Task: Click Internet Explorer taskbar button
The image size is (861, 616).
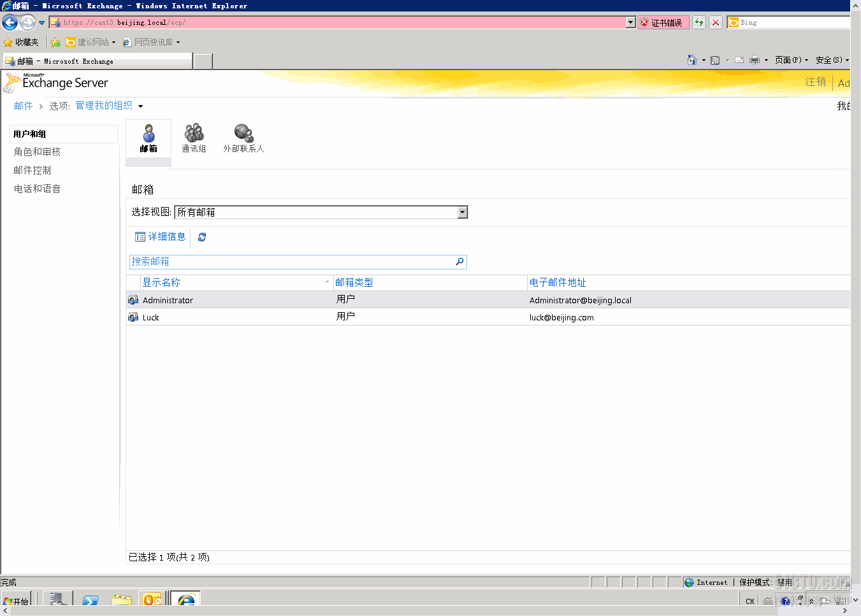Action: point(186,599)
